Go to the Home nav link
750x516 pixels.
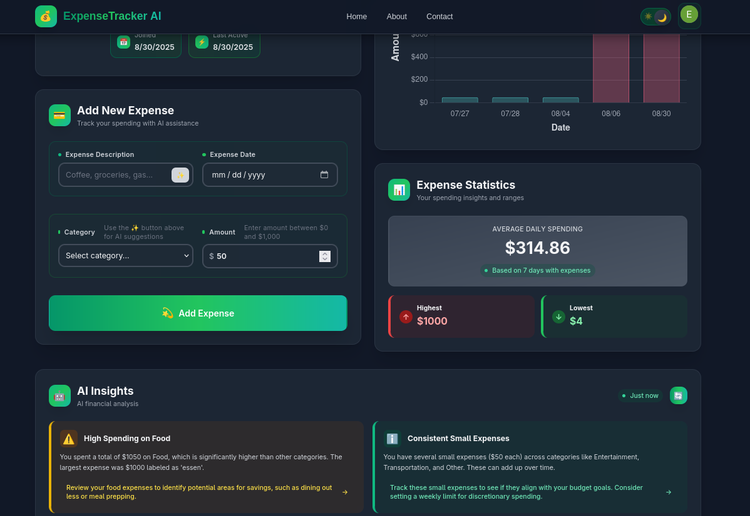(356, 16)
